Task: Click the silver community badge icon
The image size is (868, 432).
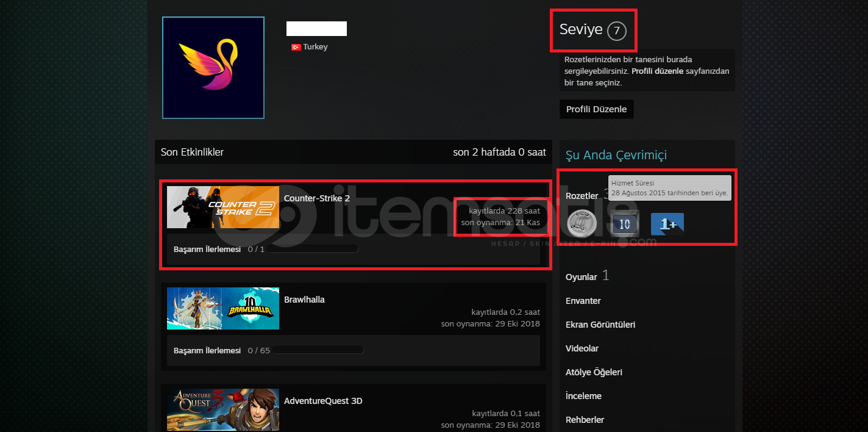Action: [x=582, y=223]
